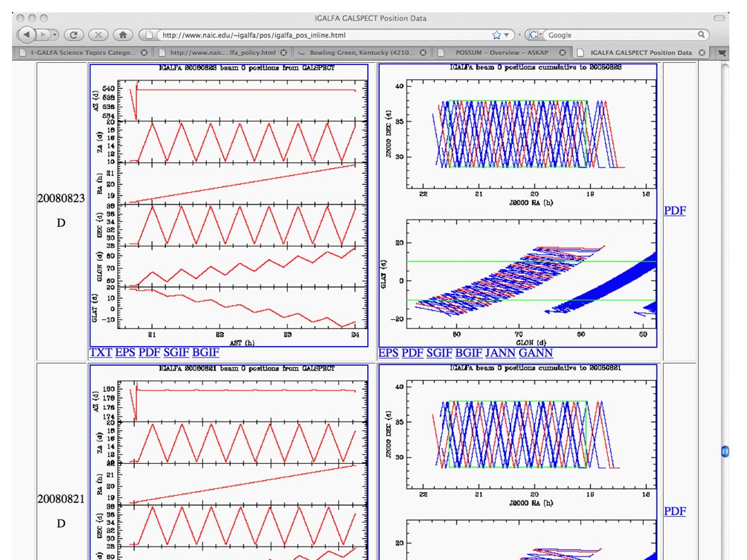
Task: Switch to Bowling Green, Kentucky tab
Action: (x=361, y=52)
